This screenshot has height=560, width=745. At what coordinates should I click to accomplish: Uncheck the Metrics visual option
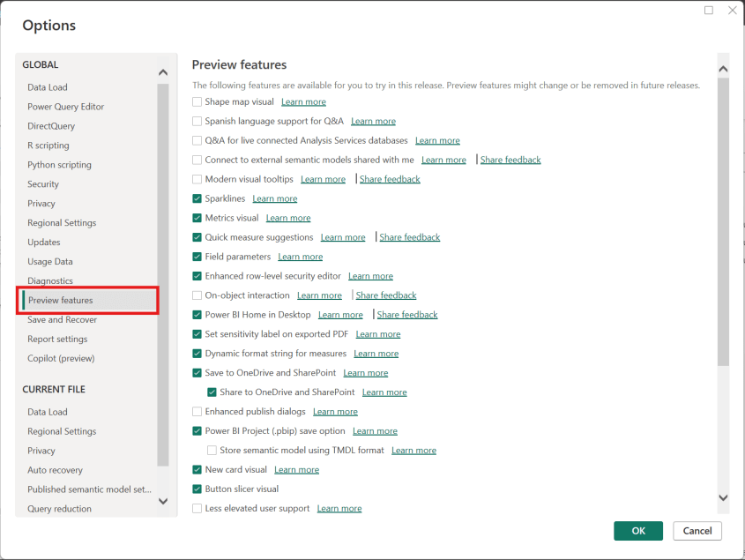click(196, 218)
